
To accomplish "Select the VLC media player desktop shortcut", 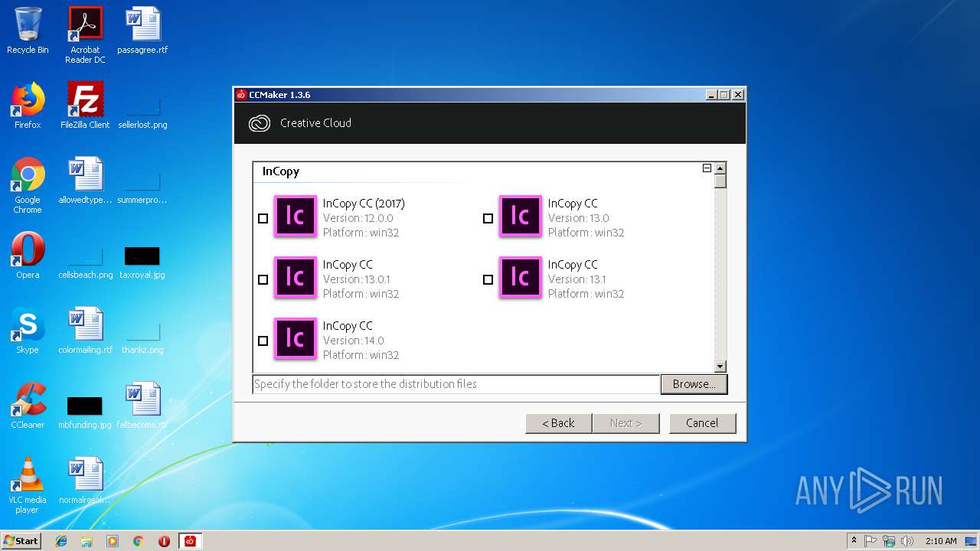I will [28, 485].
